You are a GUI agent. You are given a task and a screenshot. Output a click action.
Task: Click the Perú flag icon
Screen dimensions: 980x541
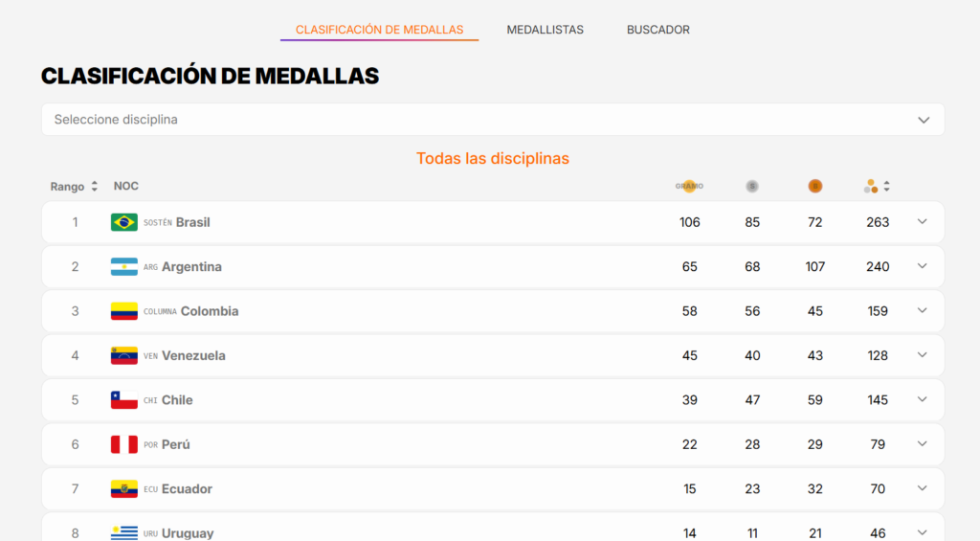pyautogui.click(x=124, y=444)
